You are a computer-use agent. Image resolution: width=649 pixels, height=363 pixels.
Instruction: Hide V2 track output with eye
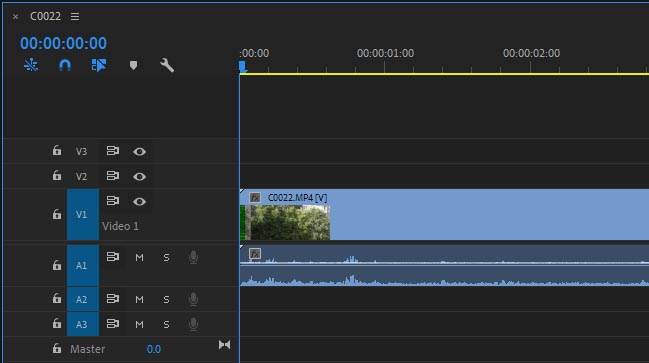coord(139,177)
